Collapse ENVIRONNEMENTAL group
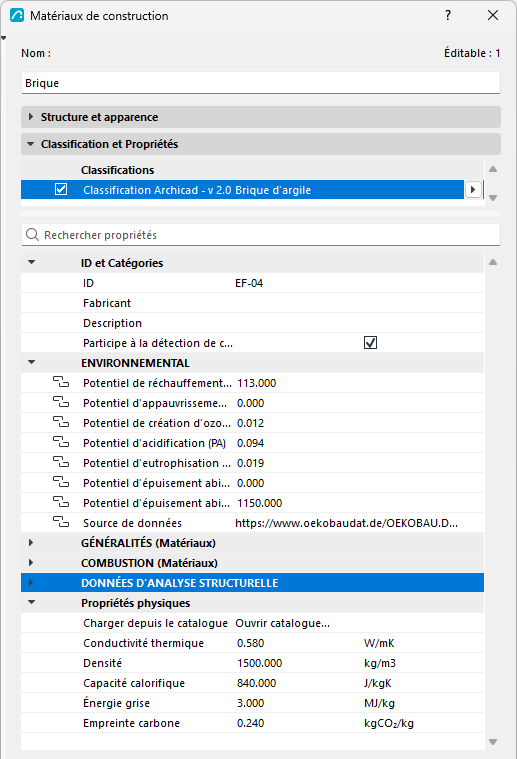The image size is (517, 759). coord(31,362)
